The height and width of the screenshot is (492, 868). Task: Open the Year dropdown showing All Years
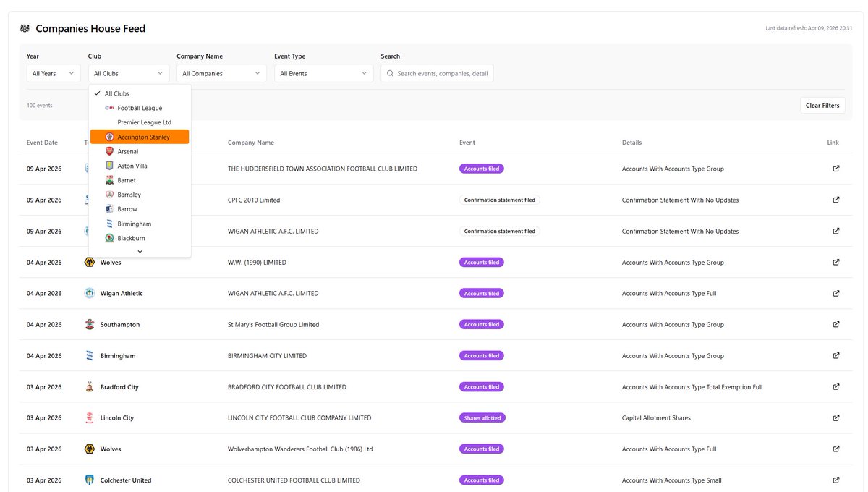(54, 73)
